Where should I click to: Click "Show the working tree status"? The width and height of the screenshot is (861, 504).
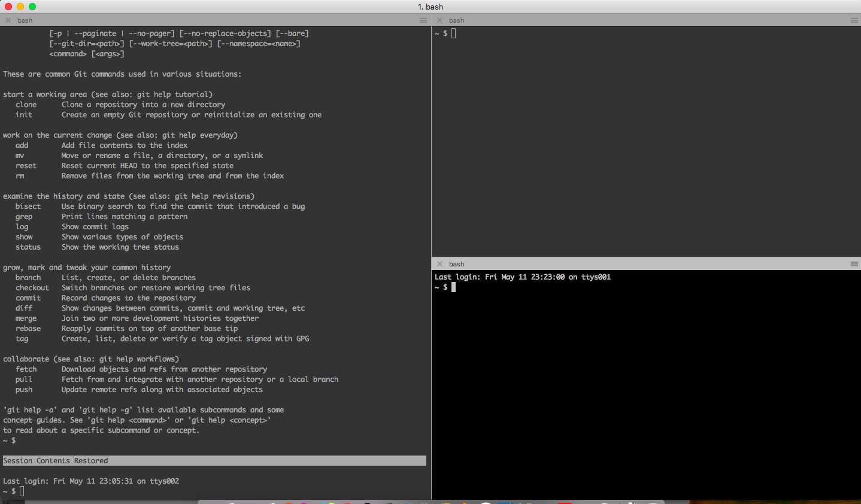click(x=120, y=247)
